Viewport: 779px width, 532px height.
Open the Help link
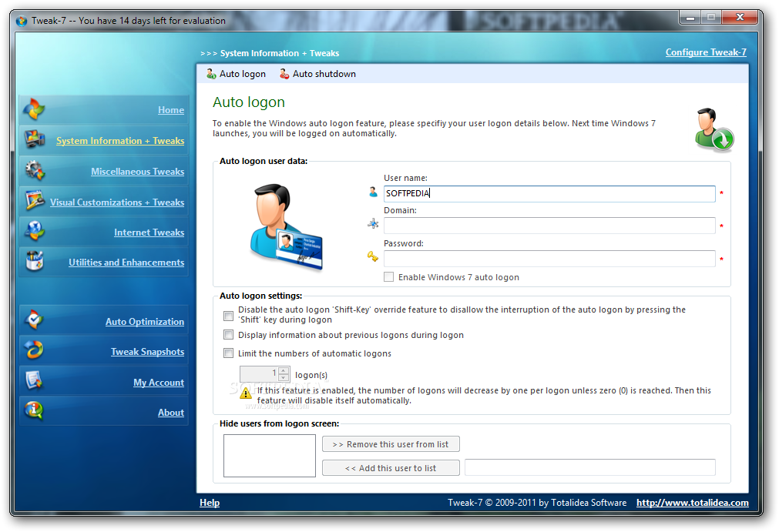pos(210,503)
